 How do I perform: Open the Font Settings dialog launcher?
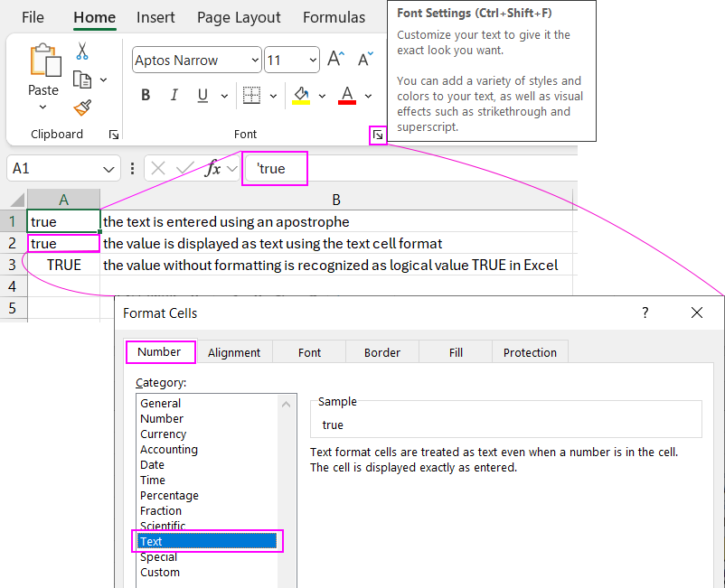click(378, 135)
